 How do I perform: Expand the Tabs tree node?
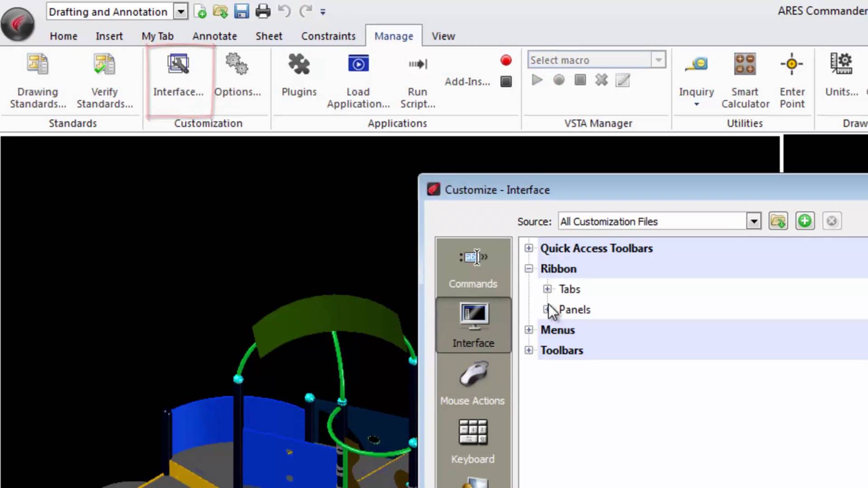(x=547, y=289)
